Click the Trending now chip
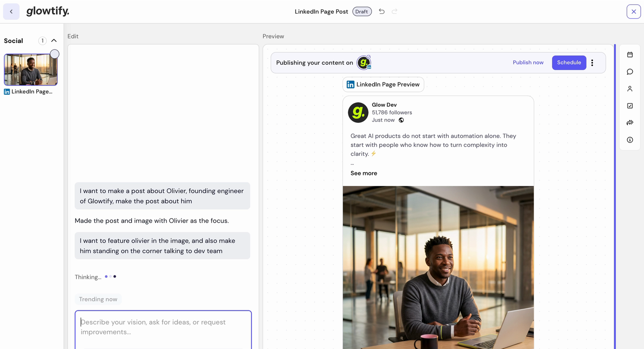 pos(98,299)
